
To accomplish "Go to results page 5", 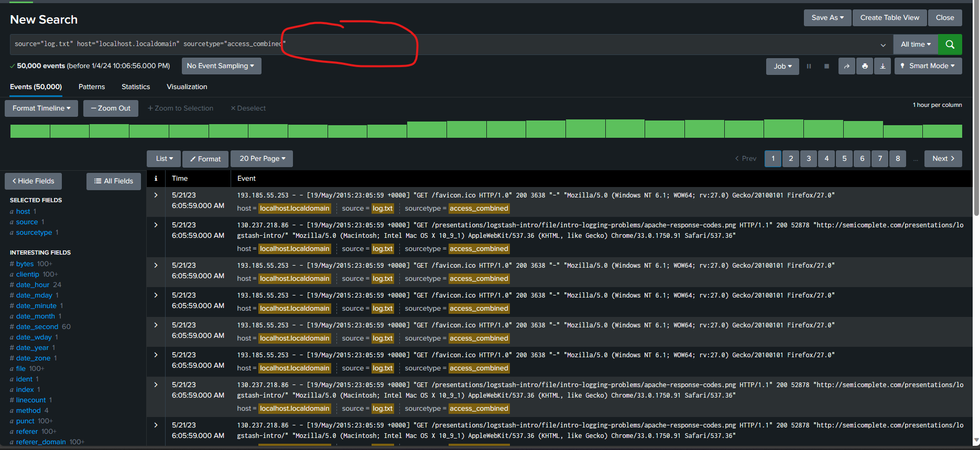I will 844,159.
